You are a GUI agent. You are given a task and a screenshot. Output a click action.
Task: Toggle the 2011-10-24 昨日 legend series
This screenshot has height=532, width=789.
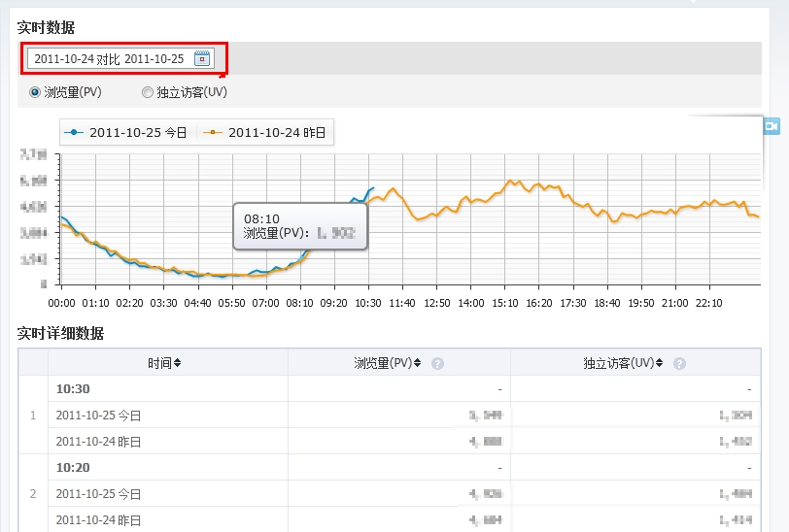tap(264, 133)
